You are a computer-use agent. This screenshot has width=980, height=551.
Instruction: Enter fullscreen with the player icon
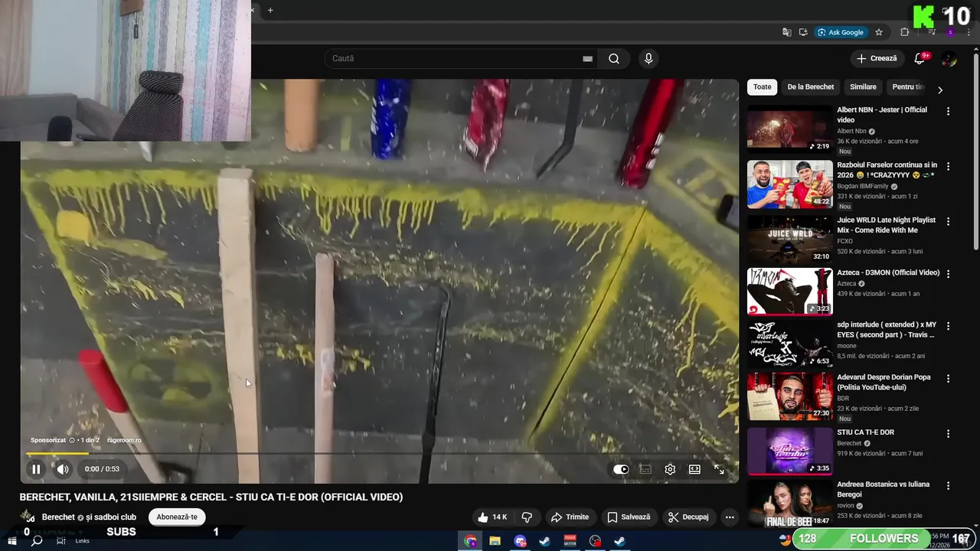tap(719, 469)
